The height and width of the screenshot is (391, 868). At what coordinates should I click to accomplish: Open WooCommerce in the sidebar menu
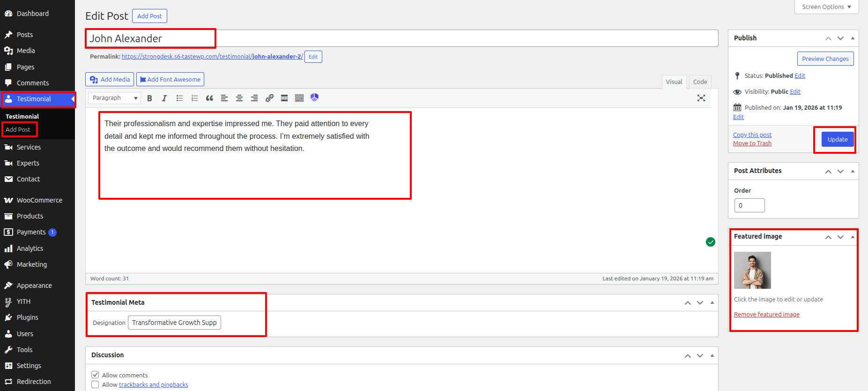coord(39,200)
